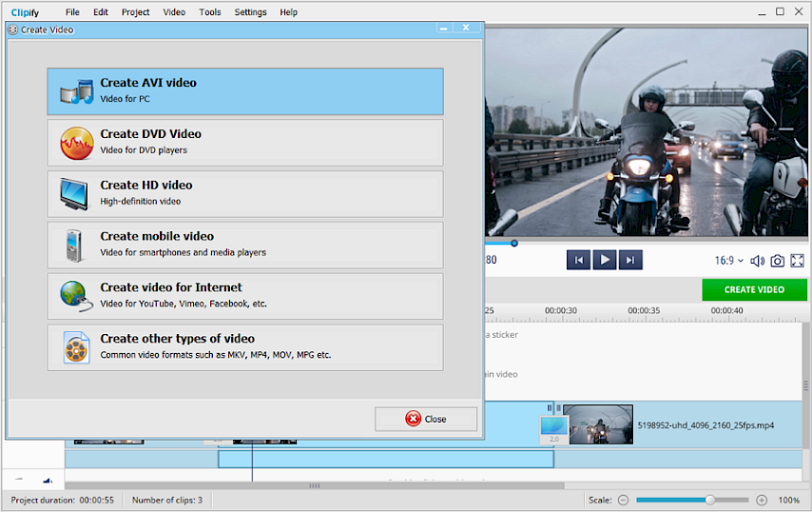Image resolution: width=812 pixels, height=512 pixels.
Task: Click the green CREATE VIDEO button
Action: click(754, 289)
